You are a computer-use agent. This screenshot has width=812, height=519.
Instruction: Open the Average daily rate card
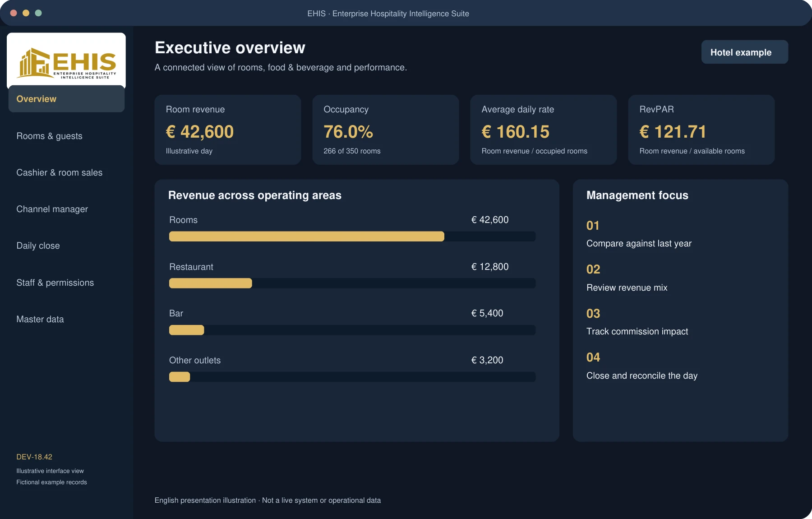(544, 130)
